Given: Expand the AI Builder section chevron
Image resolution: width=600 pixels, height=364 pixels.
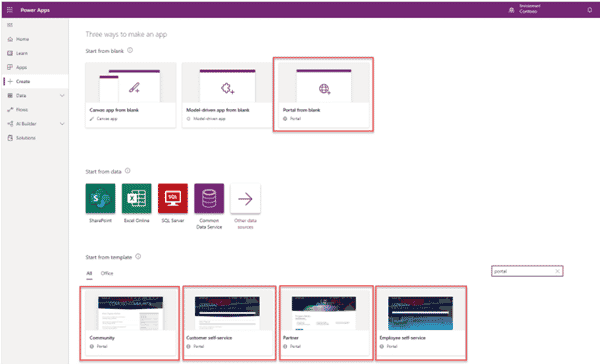Looking at the screenshot, I should point(62,124).
